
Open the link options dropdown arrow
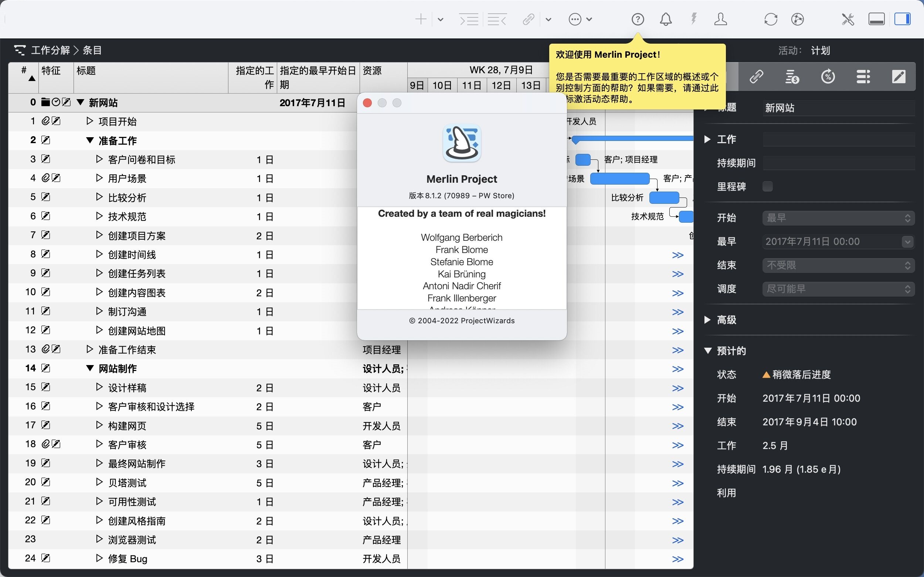point(548,20)
